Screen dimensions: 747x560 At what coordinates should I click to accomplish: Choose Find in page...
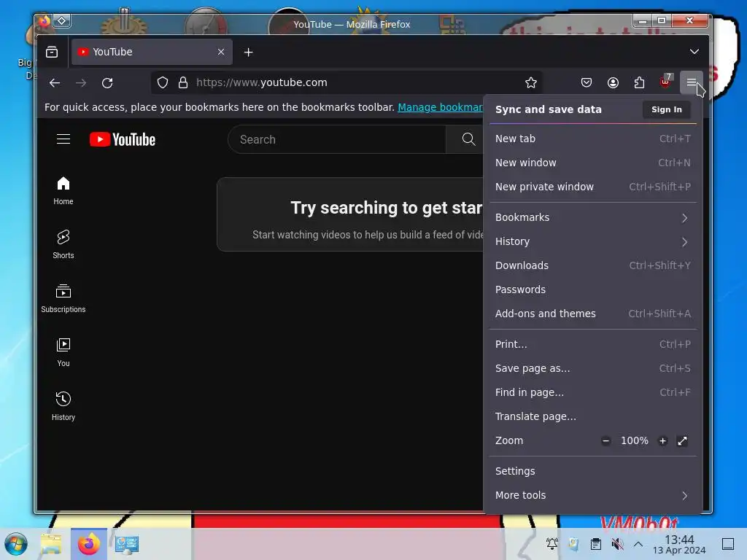coord(593,392)
